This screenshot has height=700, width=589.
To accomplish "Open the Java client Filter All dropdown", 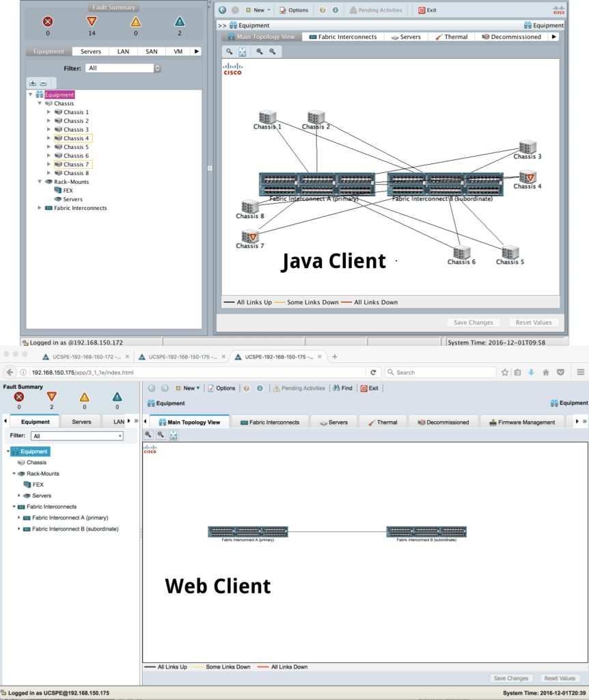I will point(123,68).
